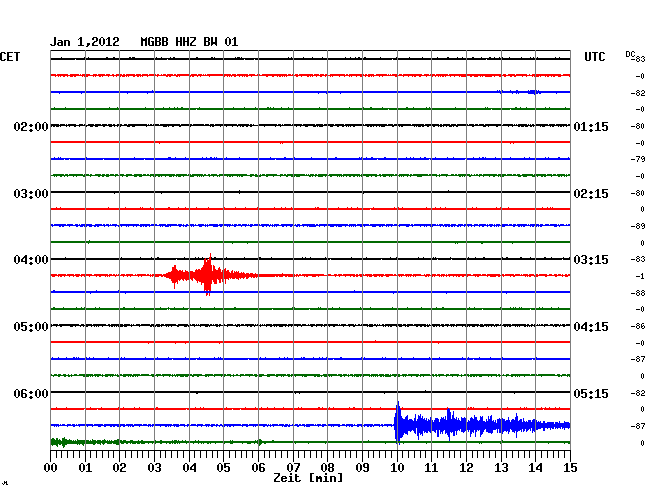Image resolution: width=650 pixels, height=494 pixels.
Task: Click the DC offset value -86
Action: (638, 326)
